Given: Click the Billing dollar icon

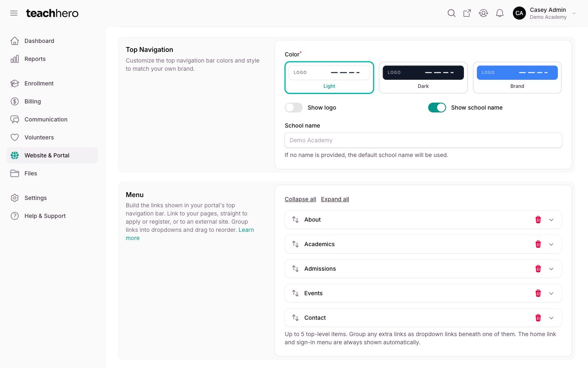Looking at the screenshot, I should click(15, 101).
